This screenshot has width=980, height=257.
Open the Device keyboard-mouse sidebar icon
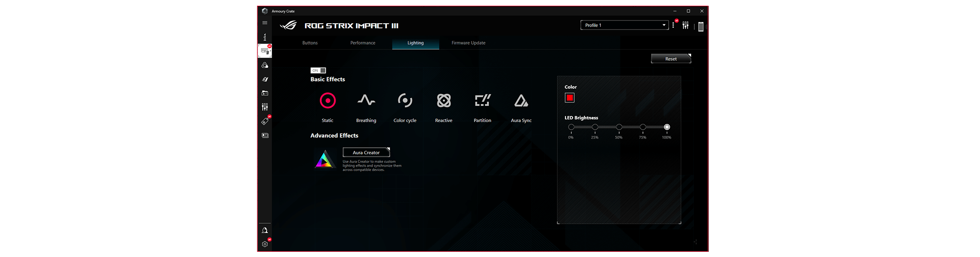click(x=265, y=51)
